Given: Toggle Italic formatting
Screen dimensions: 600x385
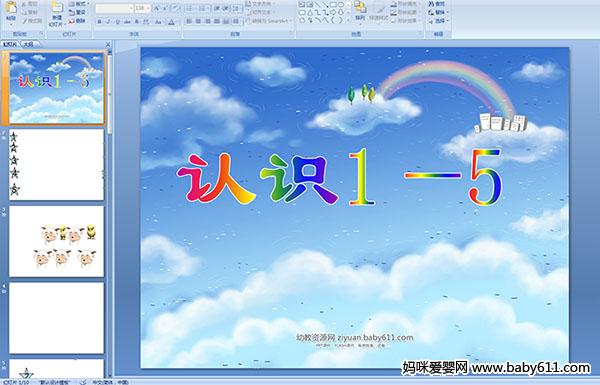Looking at the screenshot, I should (x=108, y=22).
